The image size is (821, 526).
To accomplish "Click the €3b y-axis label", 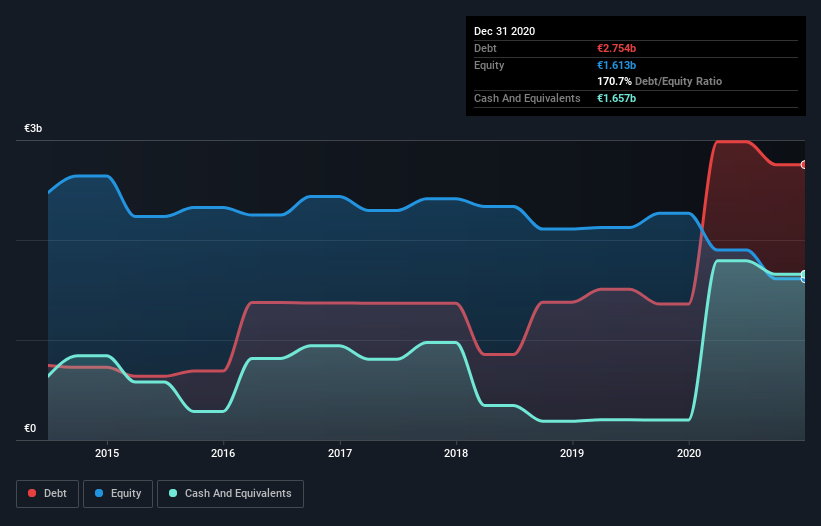I will coord(33,128).
